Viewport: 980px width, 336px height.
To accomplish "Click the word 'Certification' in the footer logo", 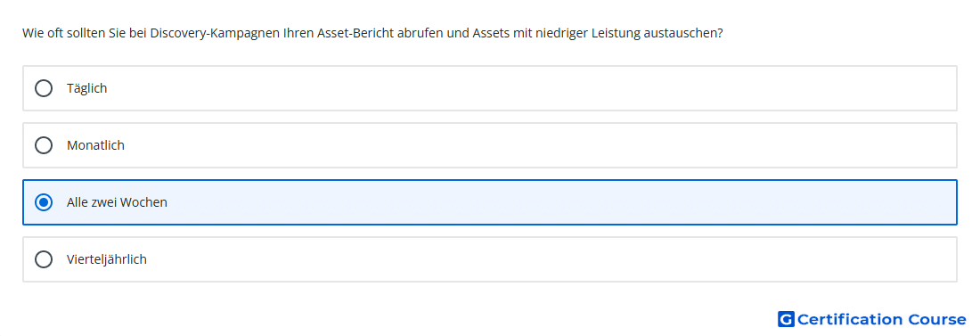I will [850, 319].
